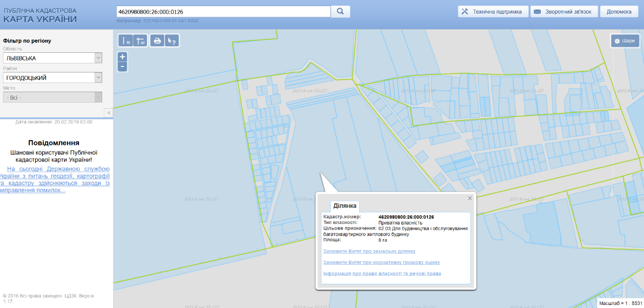The image size is (644, 308).
Task: Click the magnifier search button
Action: pyautogui.click(x=340, y=11)
